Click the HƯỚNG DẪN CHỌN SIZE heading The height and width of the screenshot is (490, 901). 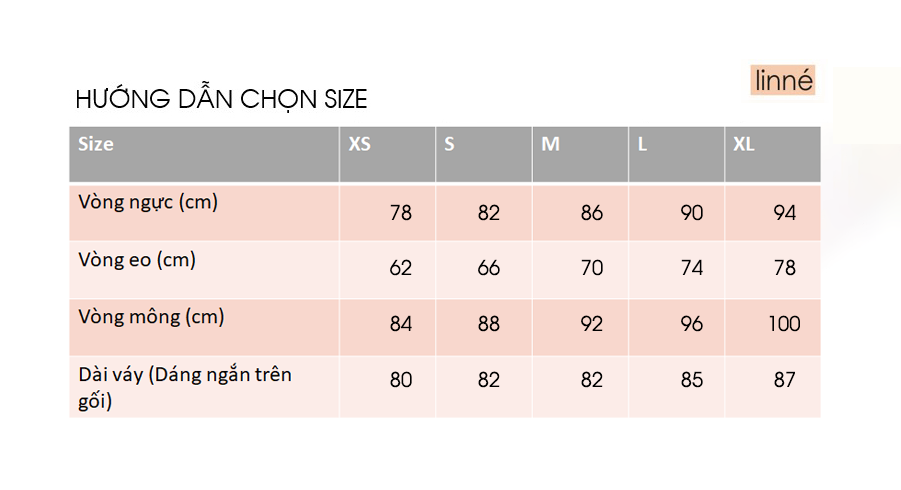222,99
